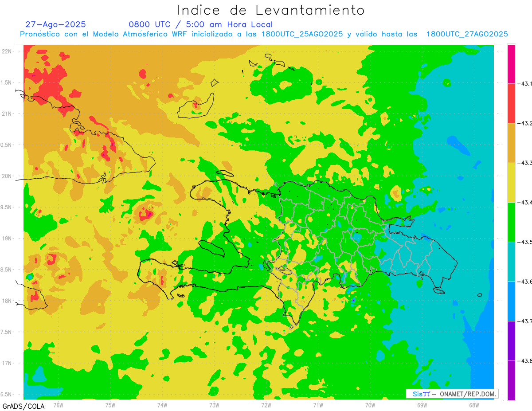Click the title "Indice de Levantamiento"
This screenshot has height=411, width=532.
click(x=271, y=10)
